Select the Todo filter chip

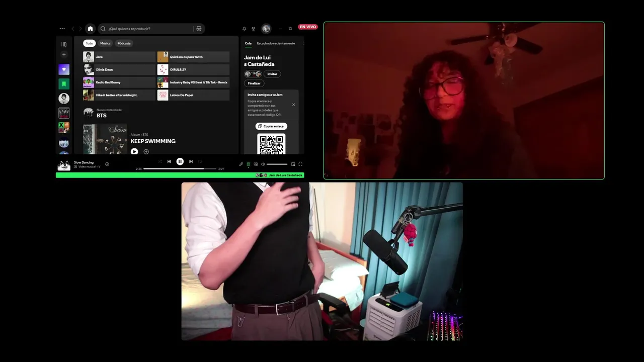[x=89, y=43]
